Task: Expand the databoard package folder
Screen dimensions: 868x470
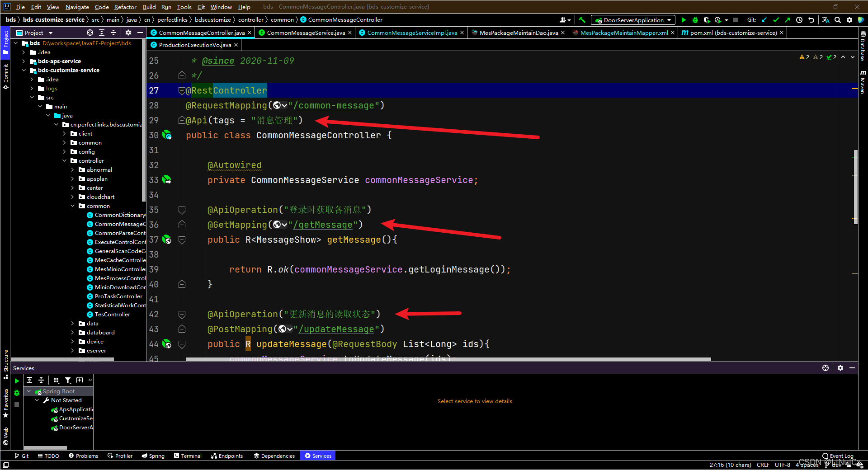Action: point(73,333)
